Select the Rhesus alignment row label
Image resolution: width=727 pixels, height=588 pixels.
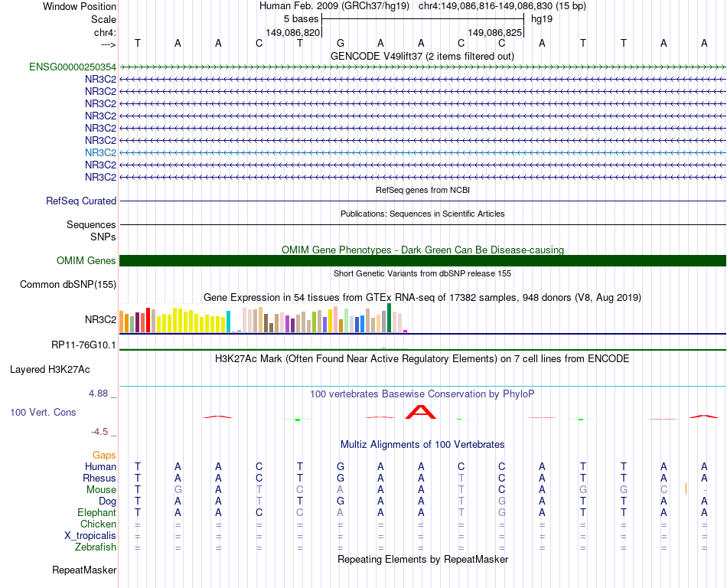coord(99,478)
